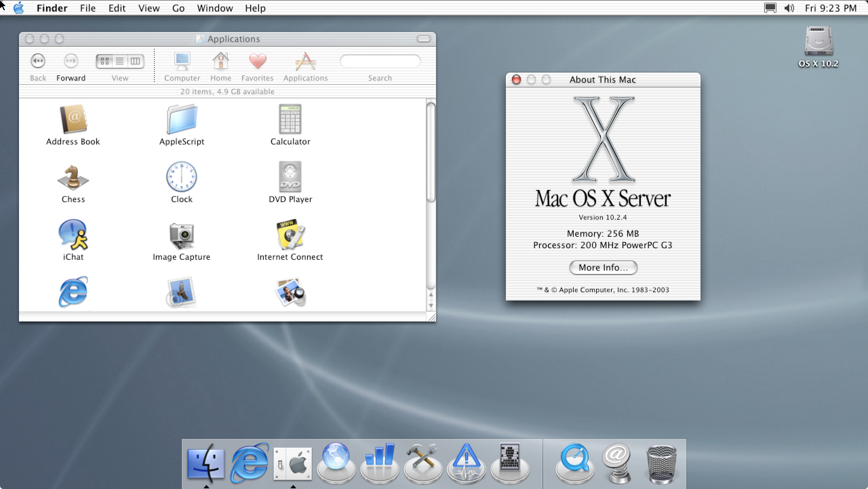Click the Applications window title
The width and height of the screenshot is (868, 489).
click(x=234, y=39)
